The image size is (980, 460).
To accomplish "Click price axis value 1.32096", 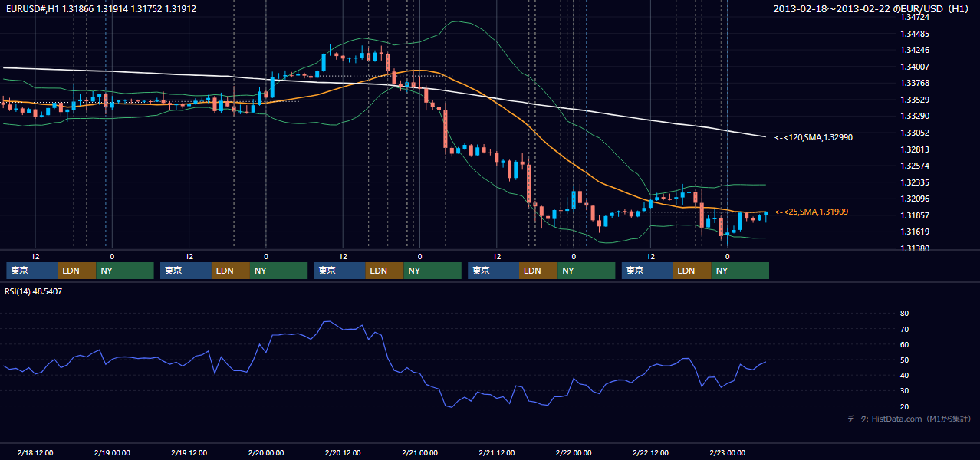I will tap(916, 199).
